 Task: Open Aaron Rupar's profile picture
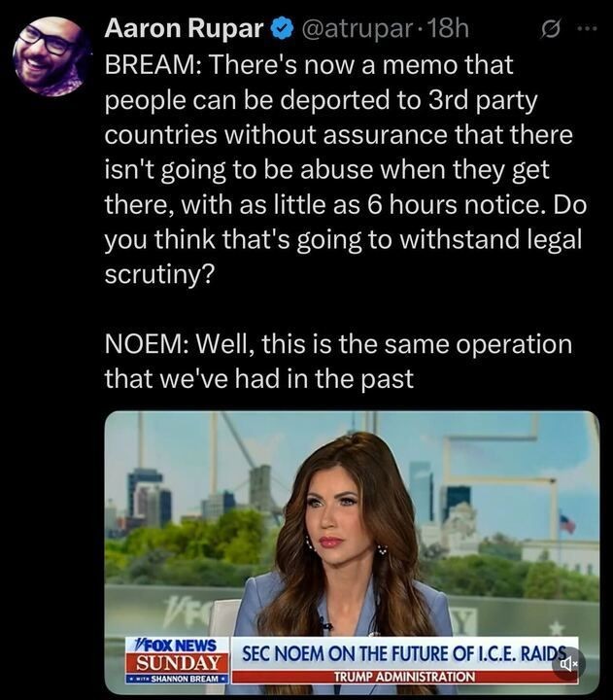click(52, 56)
